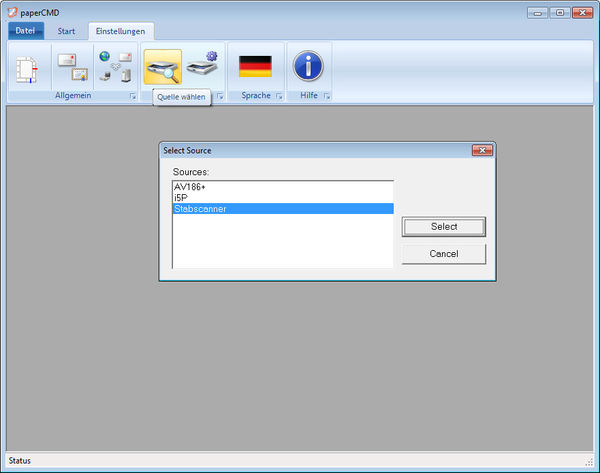
Task: Close the paperCMD window
Action: 582,13
